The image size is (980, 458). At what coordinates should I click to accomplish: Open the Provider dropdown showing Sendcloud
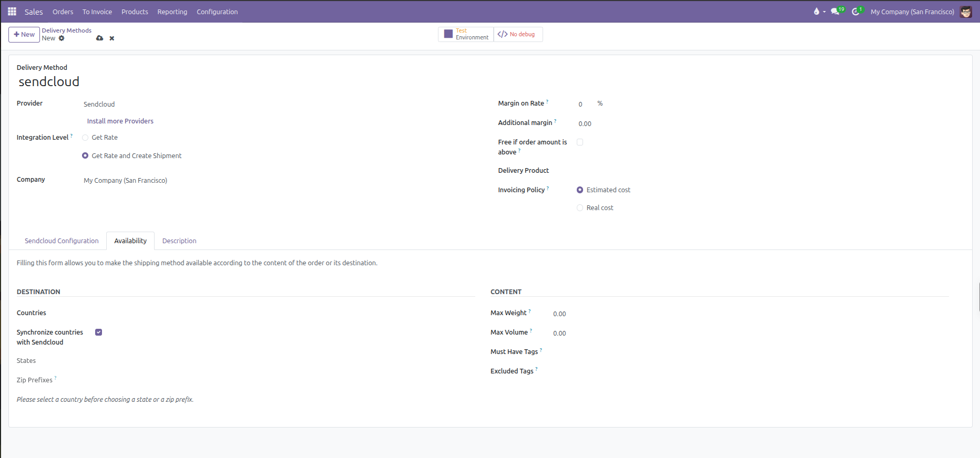click(279, 105)
